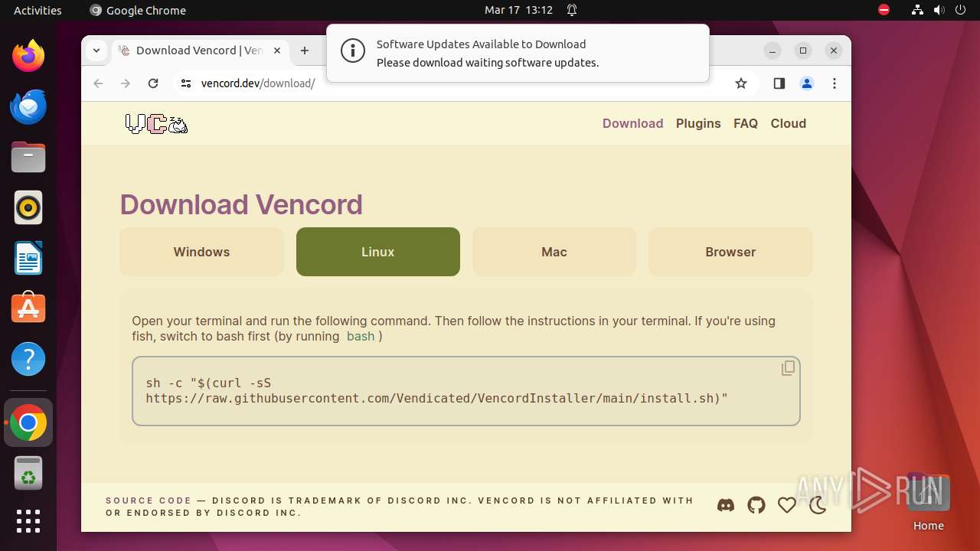Open Rhythmbox from the dock
Viewport: 980px width, 551px height.
[x=28, y=207]
